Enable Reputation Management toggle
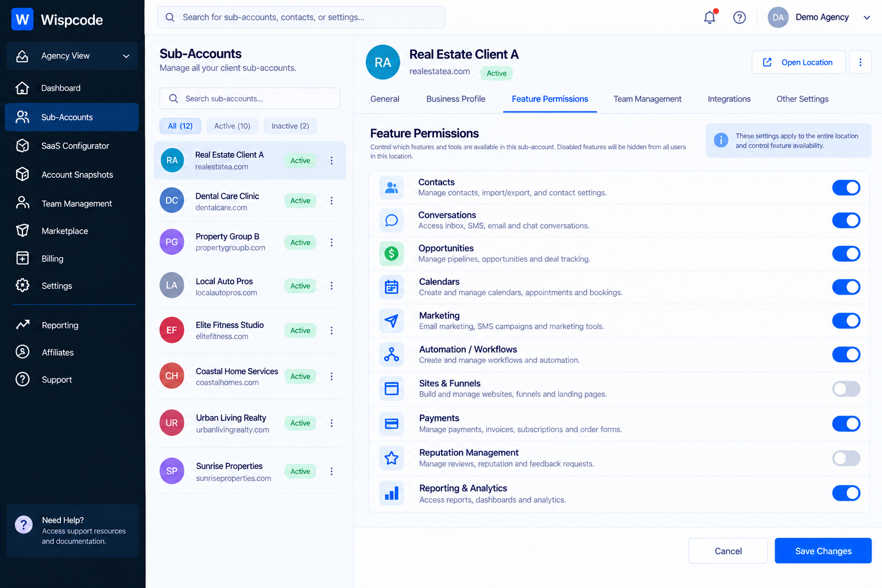 coord(846,458)
